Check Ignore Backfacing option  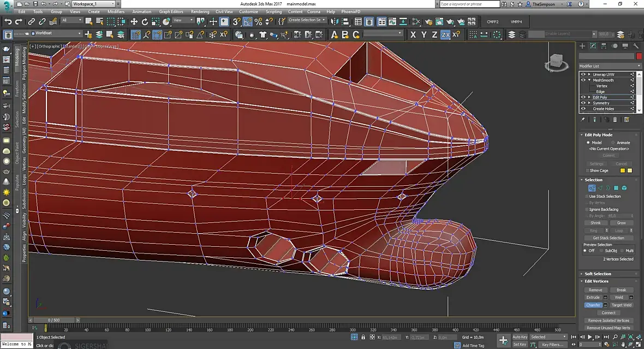point(587,209)
